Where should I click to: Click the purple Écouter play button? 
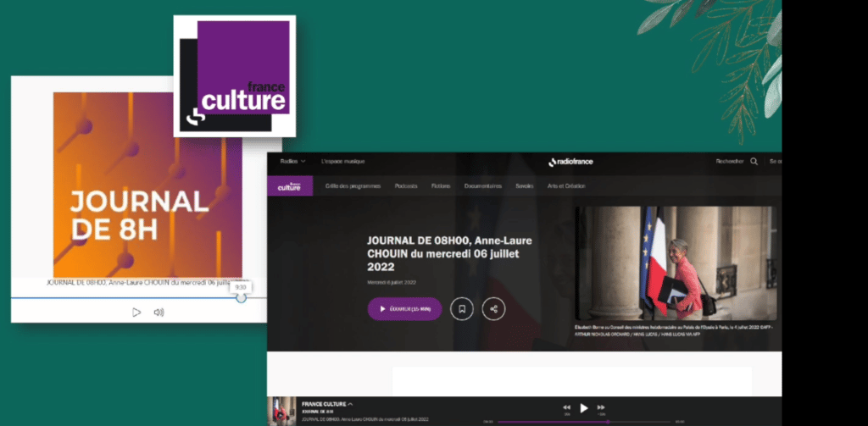coord(404,309)
